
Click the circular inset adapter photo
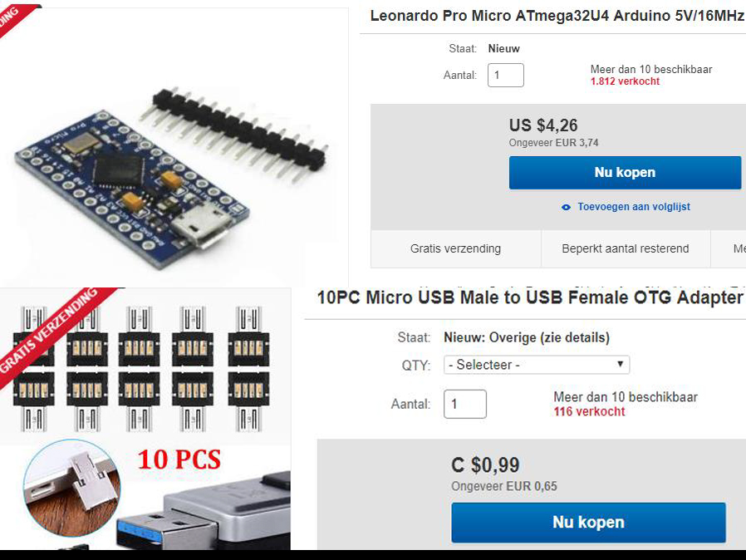point(71,488)
